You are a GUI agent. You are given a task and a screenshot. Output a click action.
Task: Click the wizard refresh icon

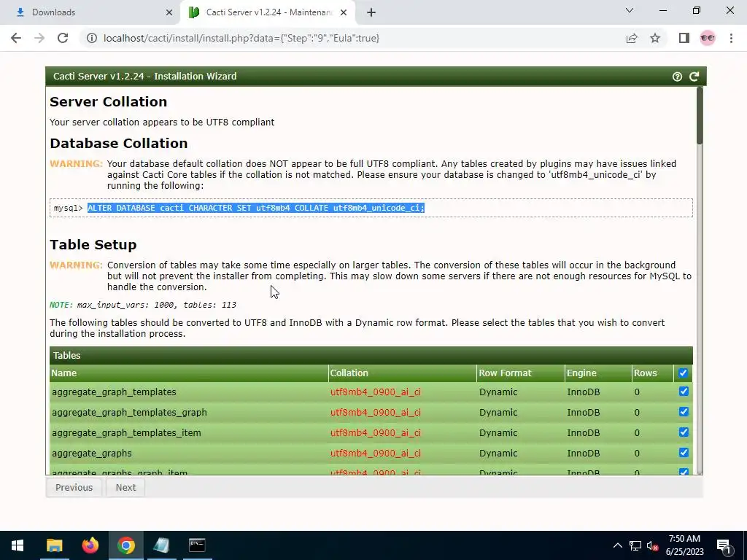pyautogui.click(x=694, y=77)
